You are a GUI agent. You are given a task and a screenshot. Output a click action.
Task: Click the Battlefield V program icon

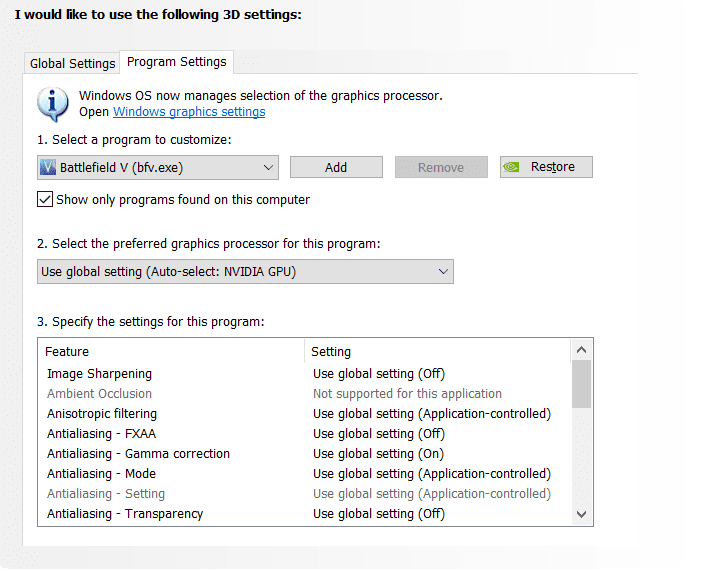click(x=48, y=167)
